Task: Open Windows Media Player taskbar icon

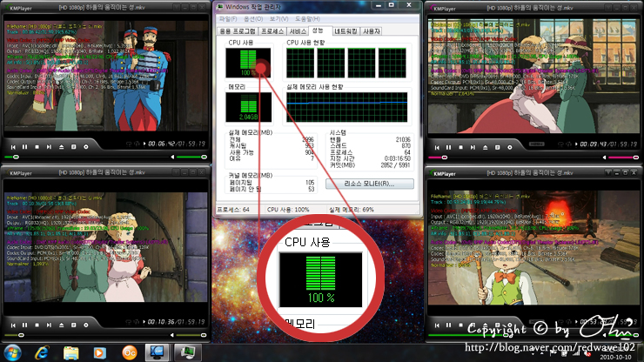Action: [x=99, y=353]
